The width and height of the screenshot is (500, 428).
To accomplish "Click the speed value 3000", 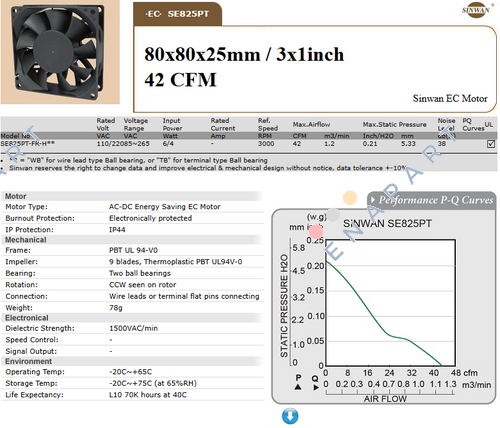I will coord(266,144).
